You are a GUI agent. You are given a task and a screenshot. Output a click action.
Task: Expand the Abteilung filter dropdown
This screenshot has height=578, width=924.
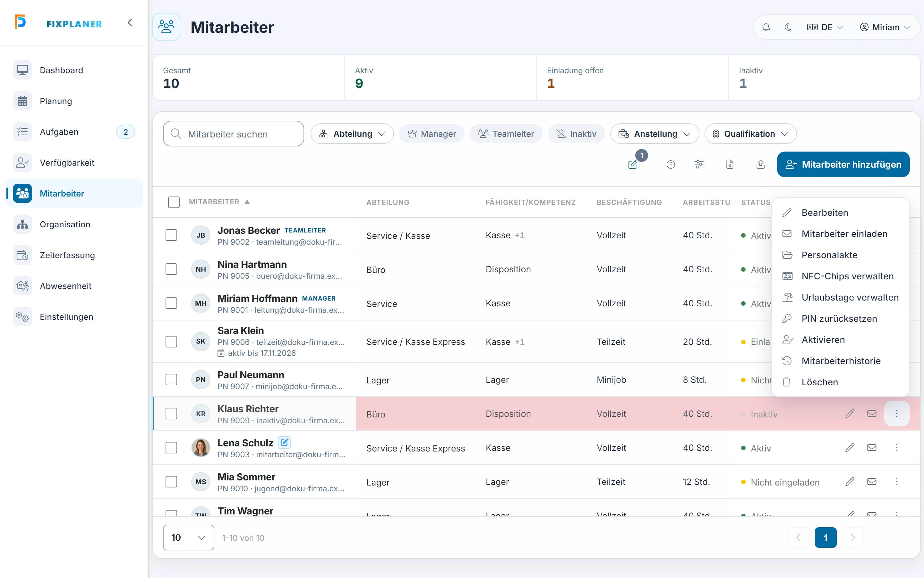(352, 134)
